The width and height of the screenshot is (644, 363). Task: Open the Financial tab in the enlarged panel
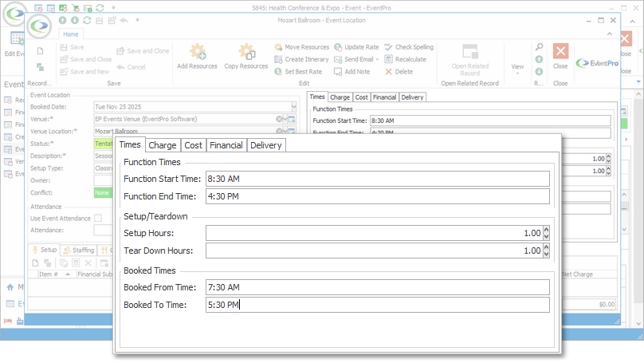[226, 145]
